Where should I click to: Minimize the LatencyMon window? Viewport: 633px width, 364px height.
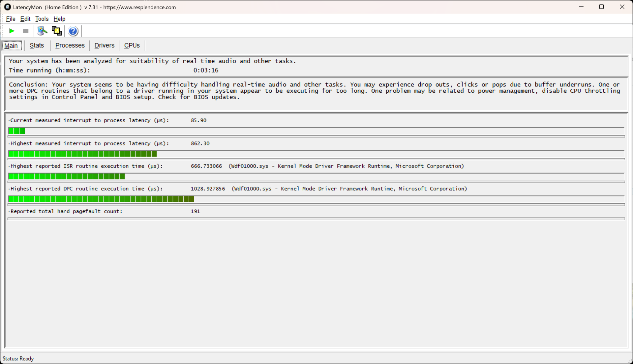coord(581,7)
